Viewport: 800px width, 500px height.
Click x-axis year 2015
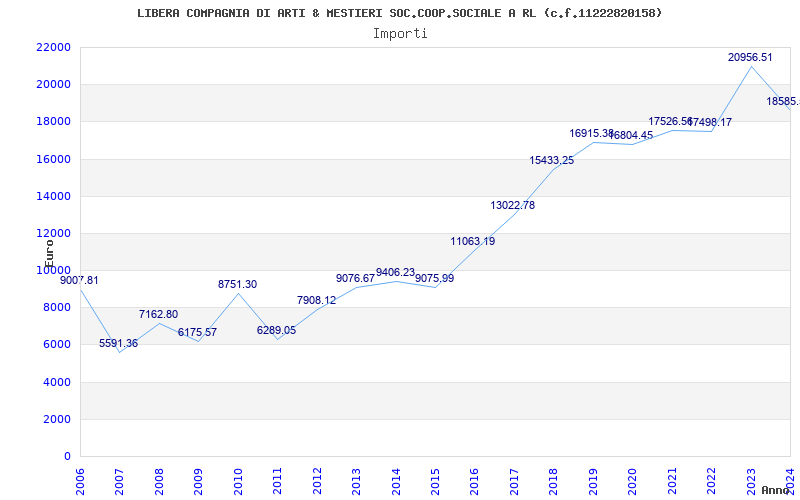pyautogui.click(x=435, y=481)
